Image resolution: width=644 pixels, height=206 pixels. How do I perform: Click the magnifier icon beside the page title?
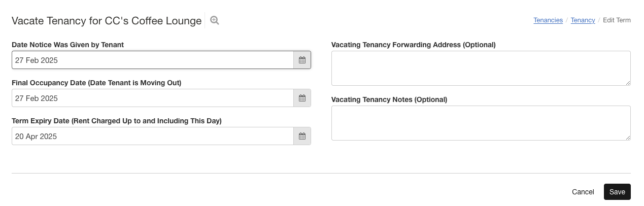(x=215, y=20)
